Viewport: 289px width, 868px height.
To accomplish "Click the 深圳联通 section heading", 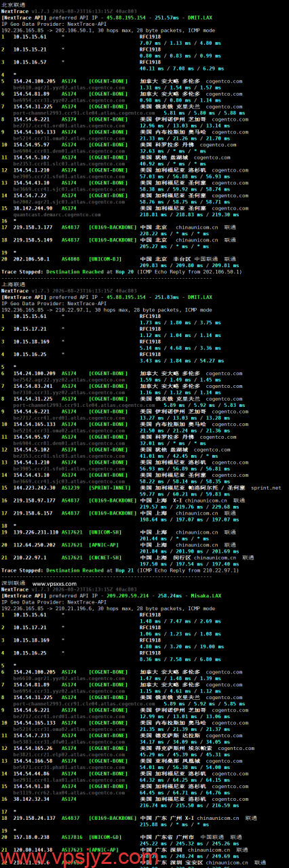I will (x=14, y=583).
